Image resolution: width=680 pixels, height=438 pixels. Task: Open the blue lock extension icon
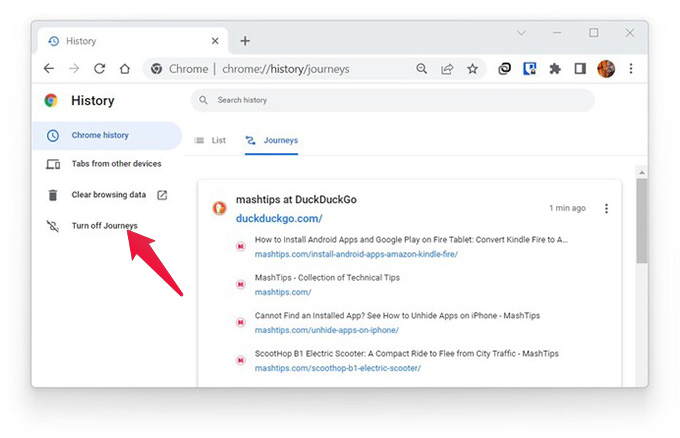(530, 69)
